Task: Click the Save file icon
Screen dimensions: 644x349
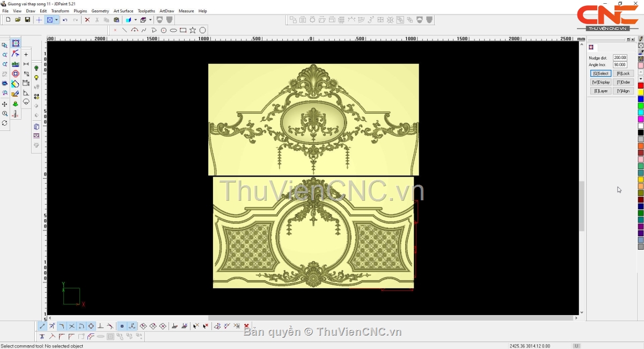Action: point(27,20)
